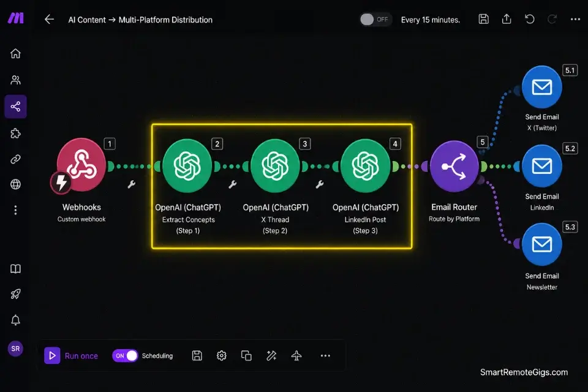Viewport: 588px width, 392px height.
Task: Open the 'Every 15 minutes.' schedule setting
Action: (431, 20)
